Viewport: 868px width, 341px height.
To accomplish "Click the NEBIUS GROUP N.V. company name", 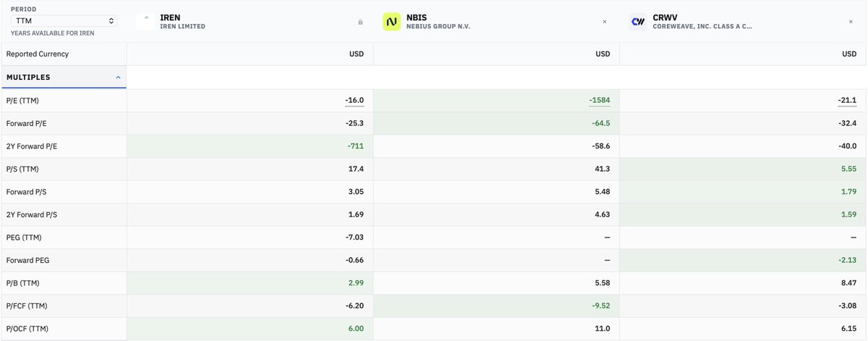I will (440, 27).
